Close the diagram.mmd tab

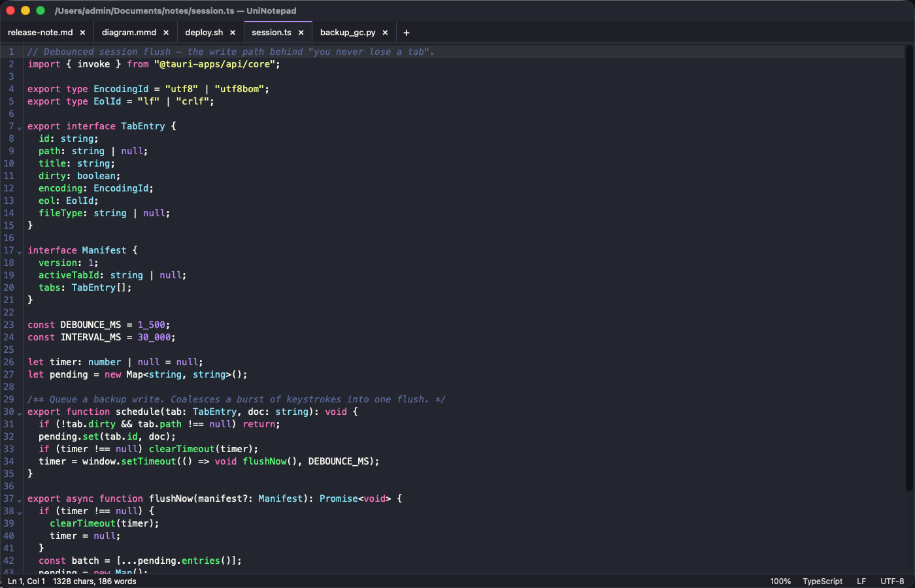click(x=166, y=33)
